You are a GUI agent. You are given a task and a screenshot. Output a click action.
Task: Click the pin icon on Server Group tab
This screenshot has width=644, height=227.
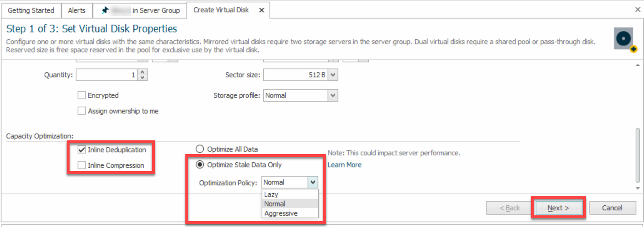tap(105, 10)
